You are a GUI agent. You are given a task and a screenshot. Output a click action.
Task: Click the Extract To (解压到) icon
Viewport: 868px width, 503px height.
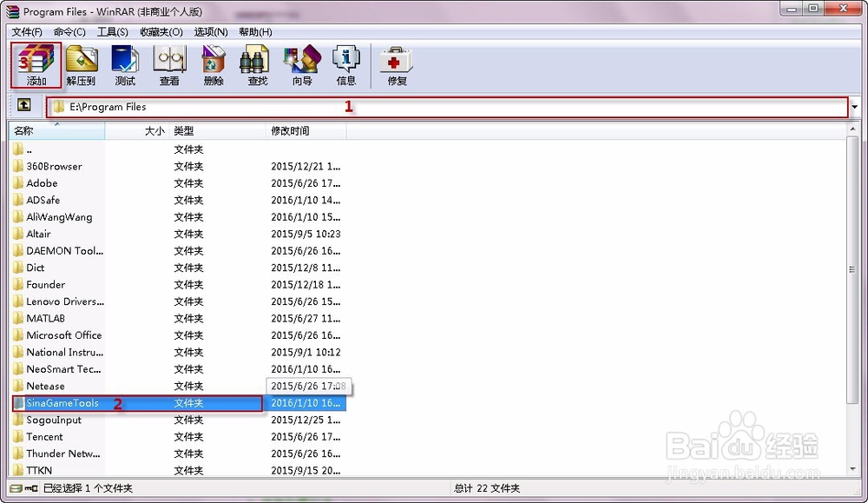[x=81, y=65]
